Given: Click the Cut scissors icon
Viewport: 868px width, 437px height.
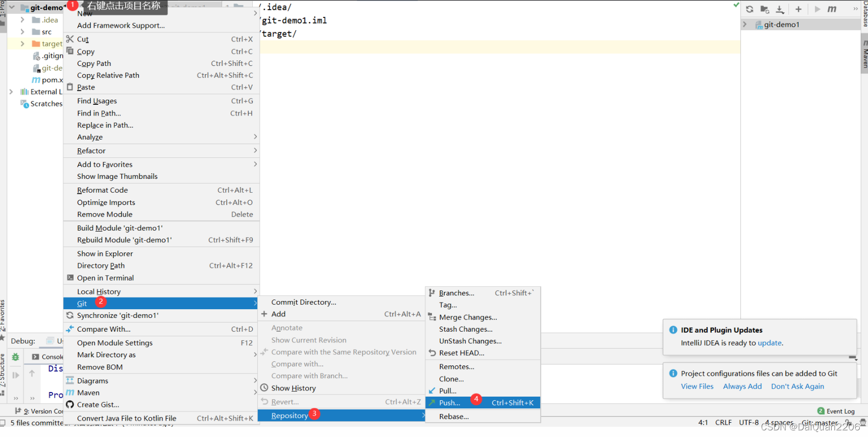Looking at the screenshot, I should [x=70, y=39].
